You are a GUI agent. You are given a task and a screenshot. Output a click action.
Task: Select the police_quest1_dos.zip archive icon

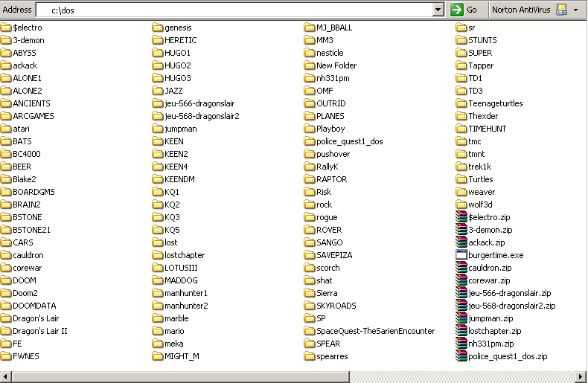click(x=461, y=356)
